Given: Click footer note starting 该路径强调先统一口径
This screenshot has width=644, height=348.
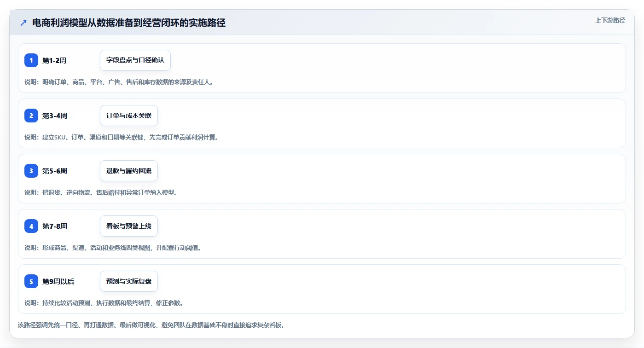Looking at the screenshot, I should pyautogui.click(x=151, y=325).
